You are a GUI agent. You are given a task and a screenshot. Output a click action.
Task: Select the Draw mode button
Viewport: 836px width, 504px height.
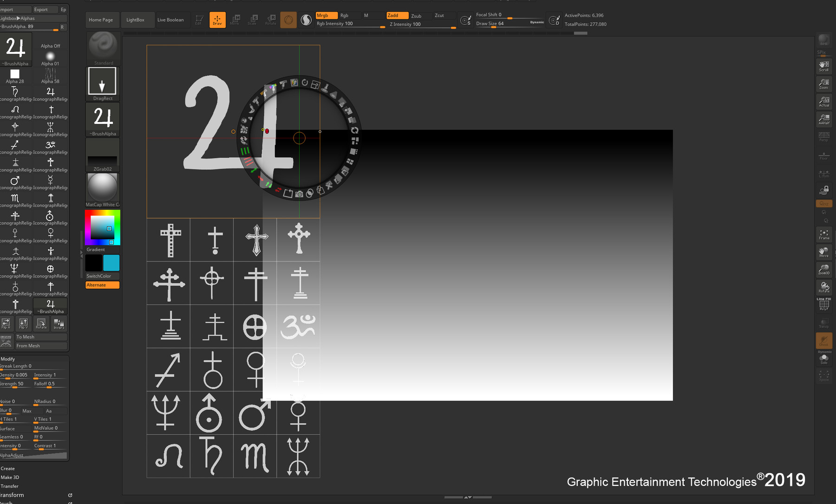217,19
